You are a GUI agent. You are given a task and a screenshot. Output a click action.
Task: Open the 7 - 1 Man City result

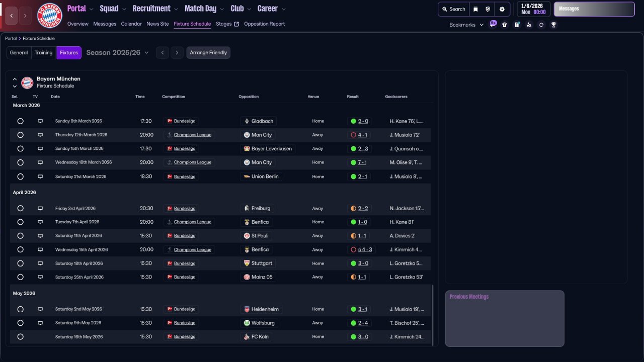point(362,162)
